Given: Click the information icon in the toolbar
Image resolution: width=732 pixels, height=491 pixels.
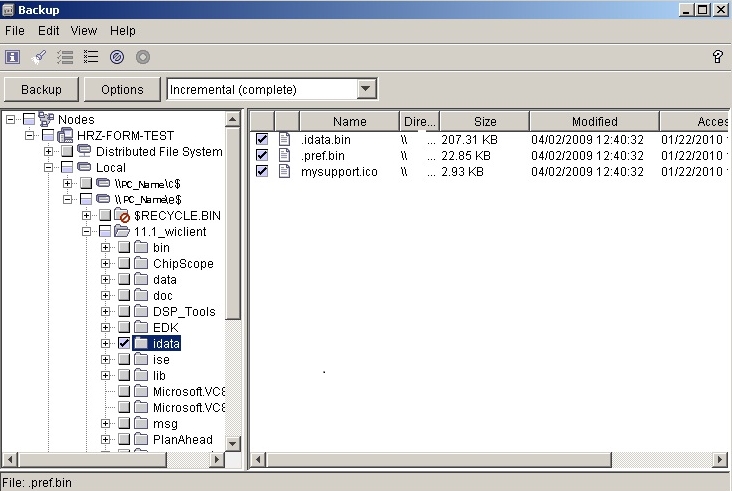Looking at the screenshot, I should [x=13, y=57].
